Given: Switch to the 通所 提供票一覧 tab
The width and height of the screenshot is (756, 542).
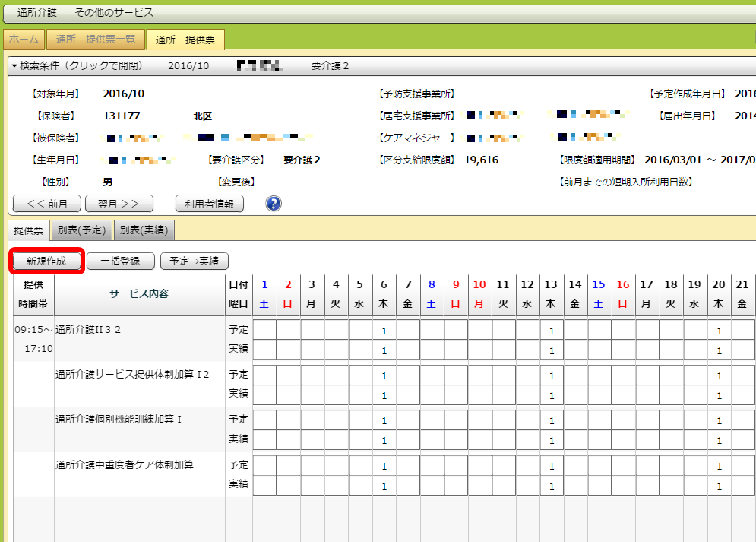Looking at the screenshot, I should (95, 40).
